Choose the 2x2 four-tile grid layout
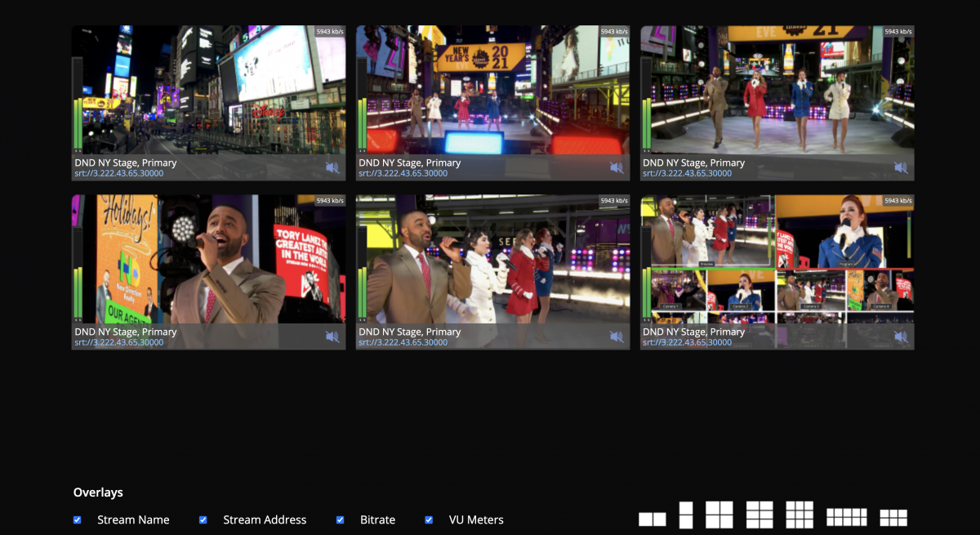This screenshot has height=535, width=980. [719, 515]
